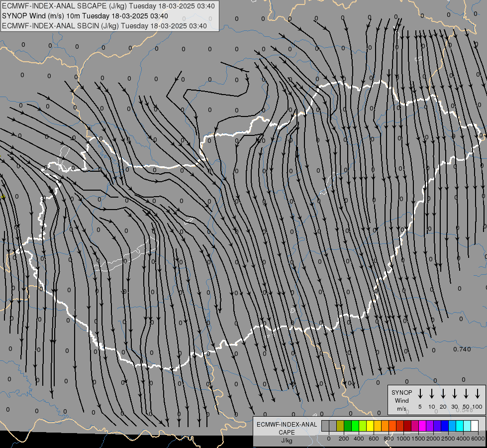Image resolution: width=487 pixels, height=448 pixels.
Task: Click the SYNOP Wind 10m header line
Action: 85,16
